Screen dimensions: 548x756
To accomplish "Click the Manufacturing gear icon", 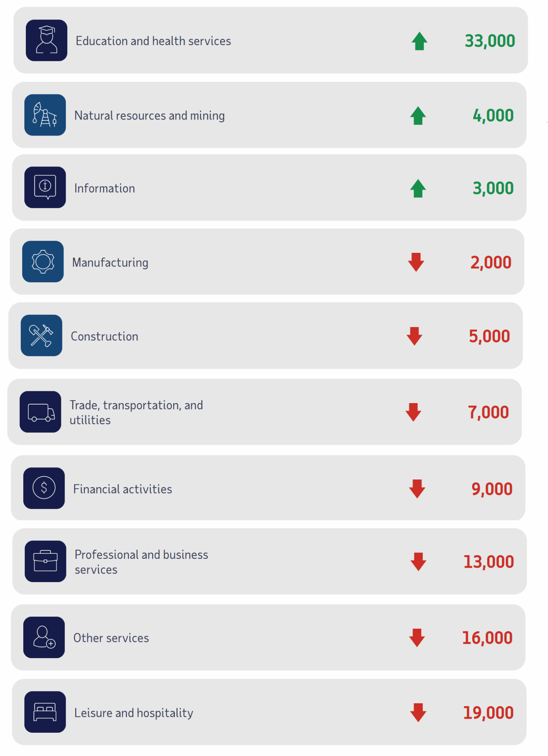I will coord(43,261).
